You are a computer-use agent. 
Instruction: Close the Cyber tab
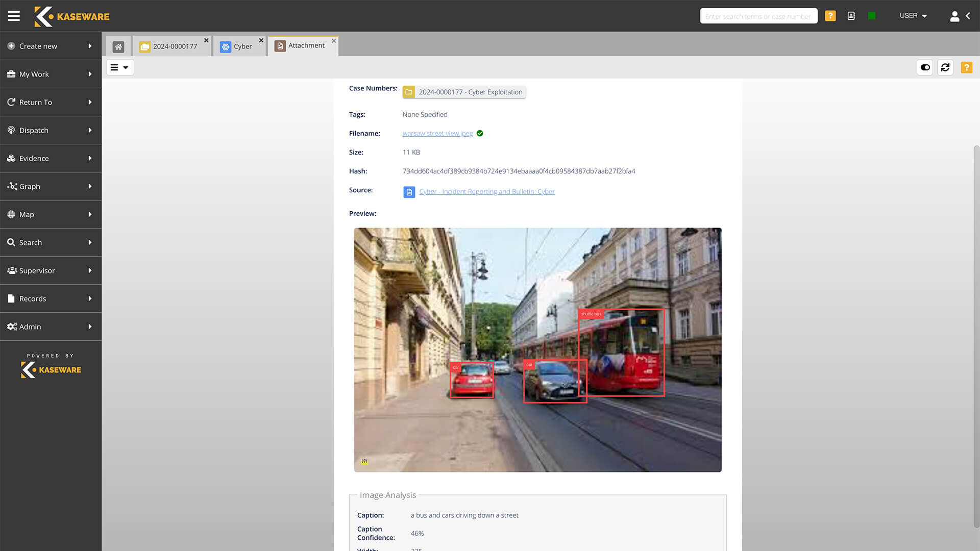point(261,40)
